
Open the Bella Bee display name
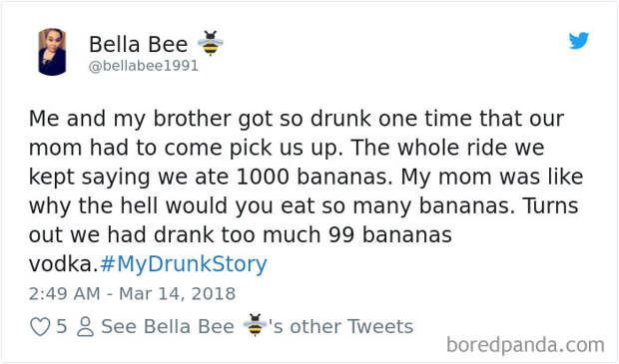pyautogui.click(x=138, y=44)
